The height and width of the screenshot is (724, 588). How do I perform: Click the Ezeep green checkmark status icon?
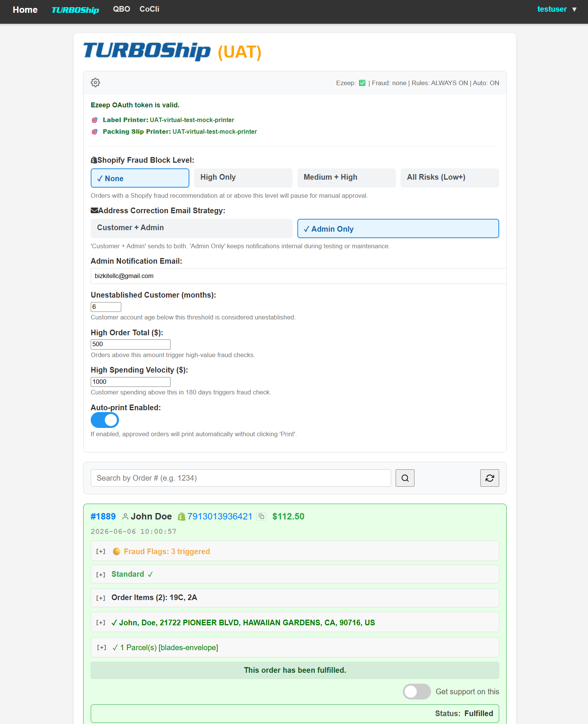coord(362,83)
